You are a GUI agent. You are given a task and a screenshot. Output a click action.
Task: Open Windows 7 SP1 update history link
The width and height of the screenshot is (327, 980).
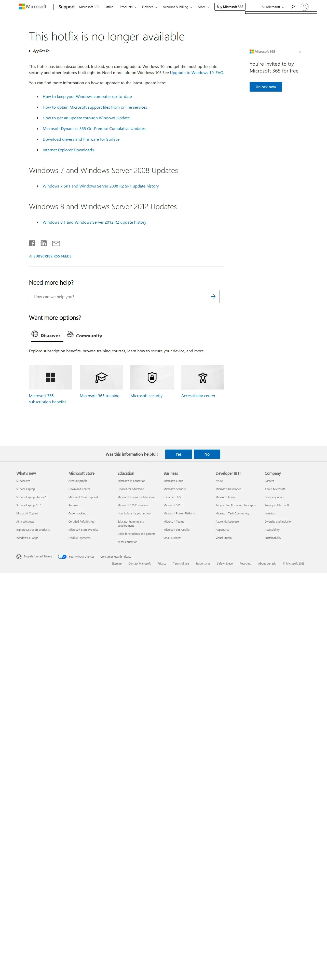pyautogui.click(x=101, y=186)
